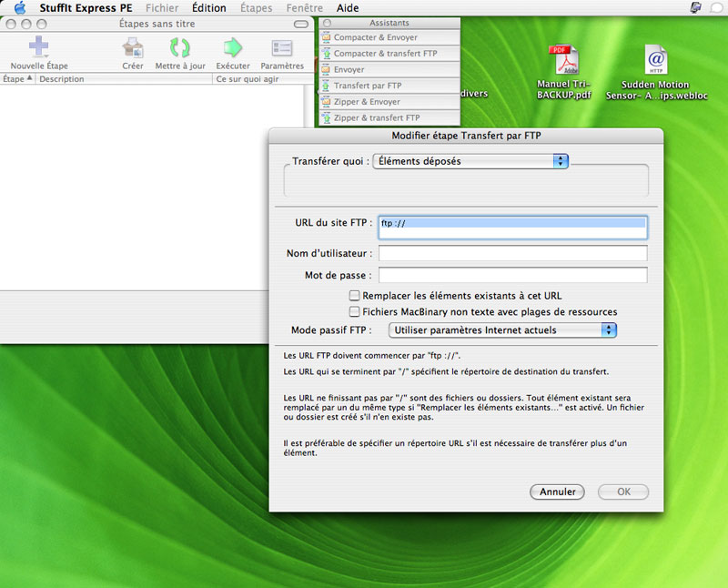728x588 pixels.
Task: Click the Mot de passe field
Action: (512, 275)
